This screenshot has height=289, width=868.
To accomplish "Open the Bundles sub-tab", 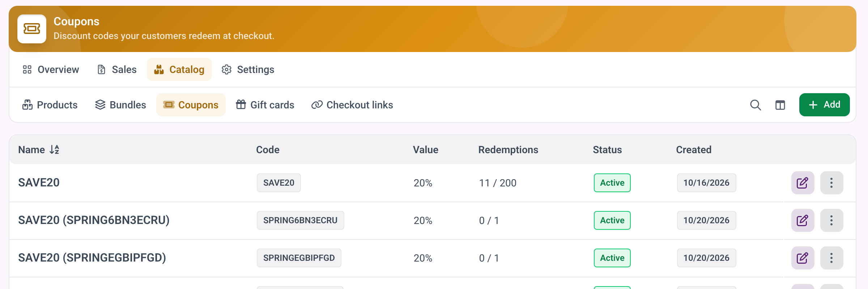I will (x=120, y=105).
